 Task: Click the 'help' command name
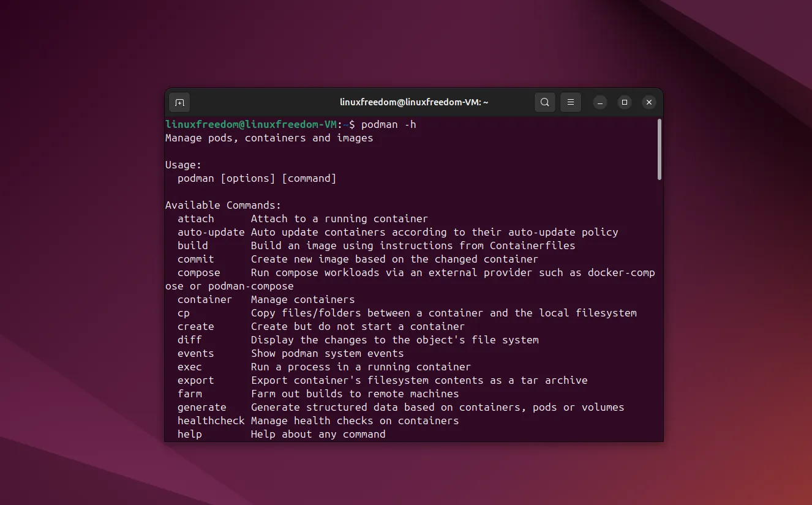pos(190,434)
